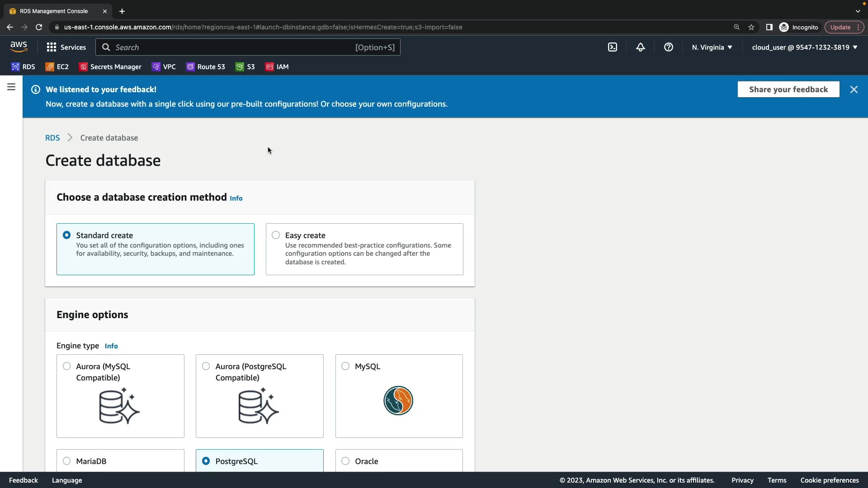Choose Aurora (PostgreSQL Compatible) engine
This screenshot has height=488, width=868.
206,366
